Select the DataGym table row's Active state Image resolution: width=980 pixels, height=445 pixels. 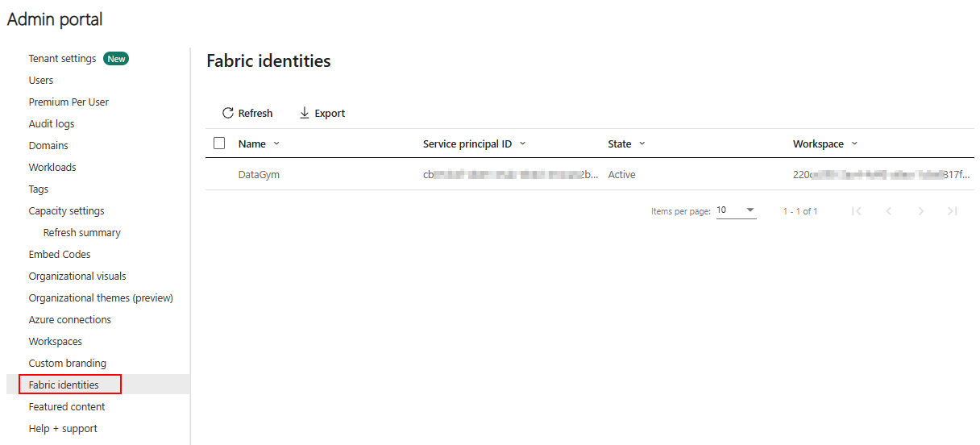[621, 174]
